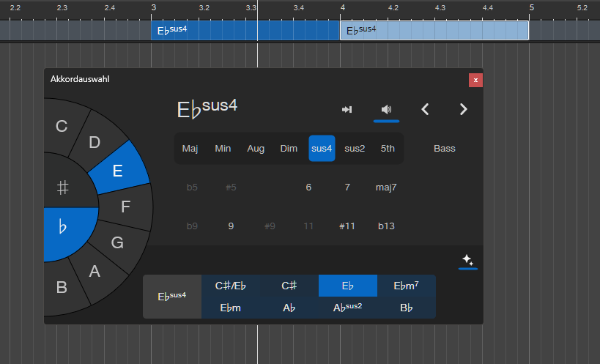The height and width of the screenshot is (364, 600).
Task: Click ruler marker at bar 5
Action: [x=532, y=7]
